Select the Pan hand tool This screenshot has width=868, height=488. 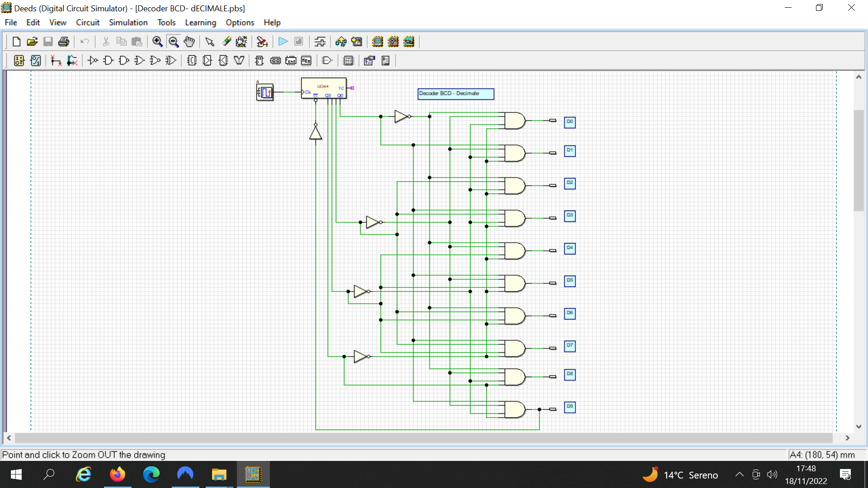click(189, 42)
